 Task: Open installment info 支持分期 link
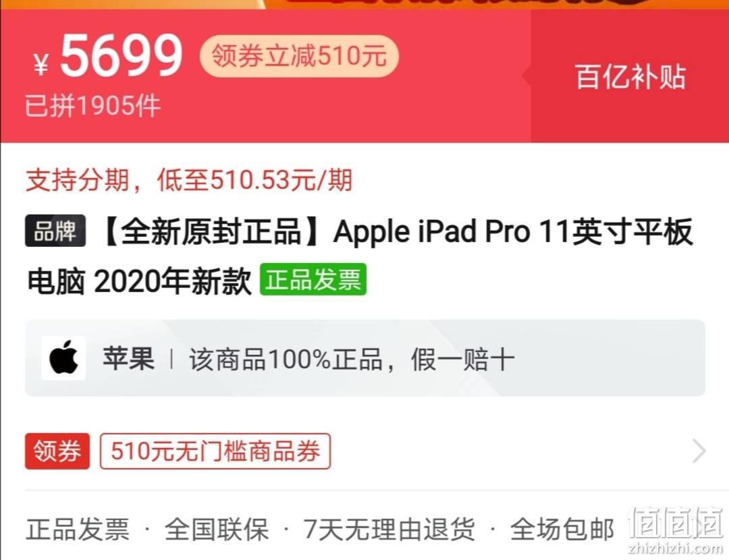click(189, 180)
